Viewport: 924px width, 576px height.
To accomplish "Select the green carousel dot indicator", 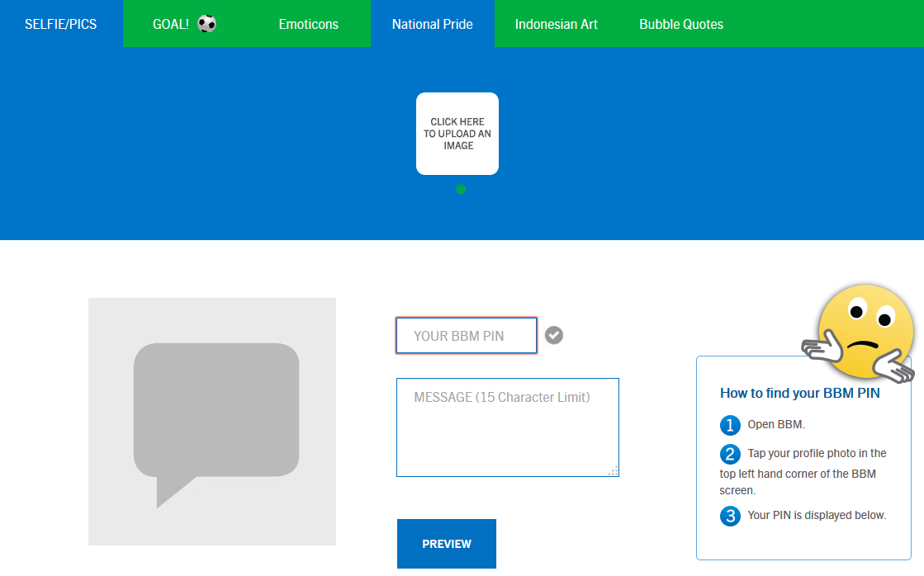I will pyautogui.click(x=461, y=189).
